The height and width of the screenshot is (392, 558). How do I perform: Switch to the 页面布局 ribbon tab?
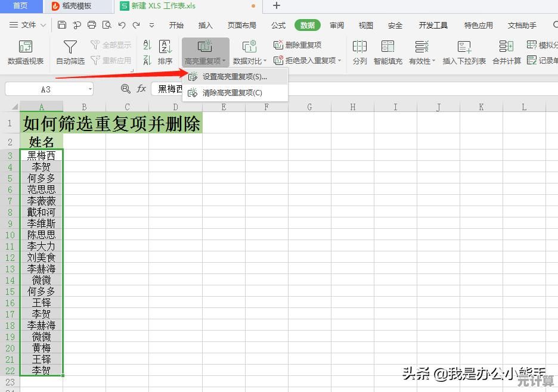coord(241,25)
